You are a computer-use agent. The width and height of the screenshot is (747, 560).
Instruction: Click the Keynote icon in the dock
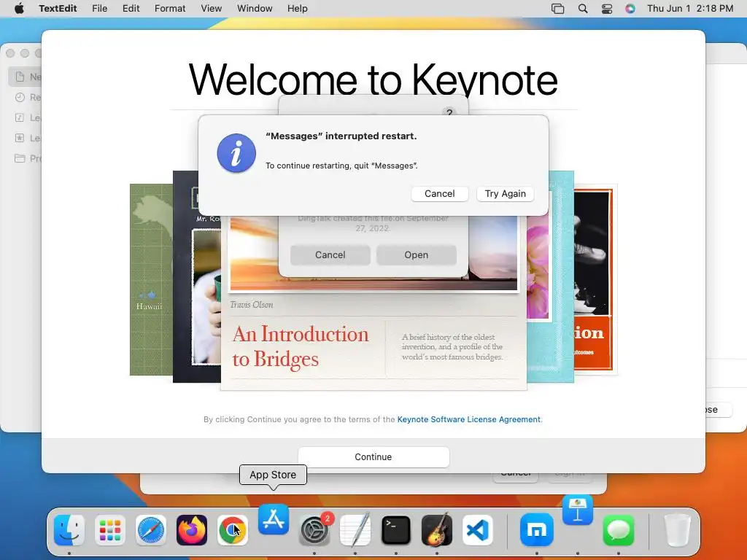578,510
